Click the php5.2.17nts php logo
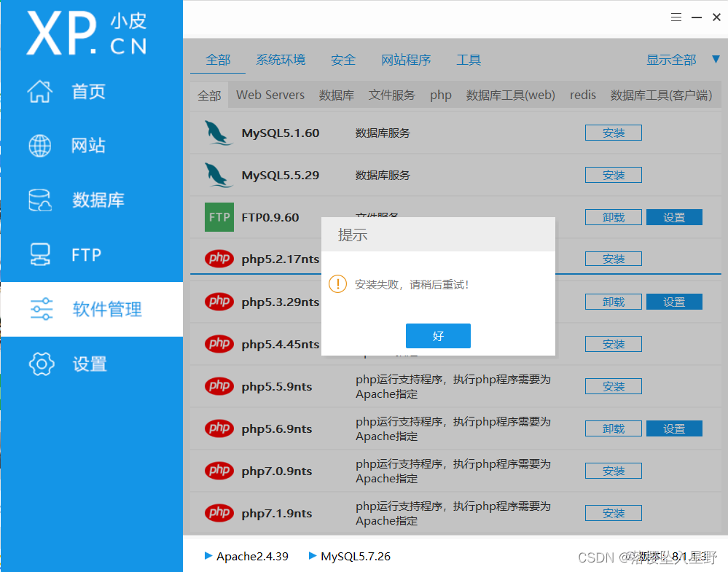The height and width of the screenshot is (572, 728). tap(219, 259)
